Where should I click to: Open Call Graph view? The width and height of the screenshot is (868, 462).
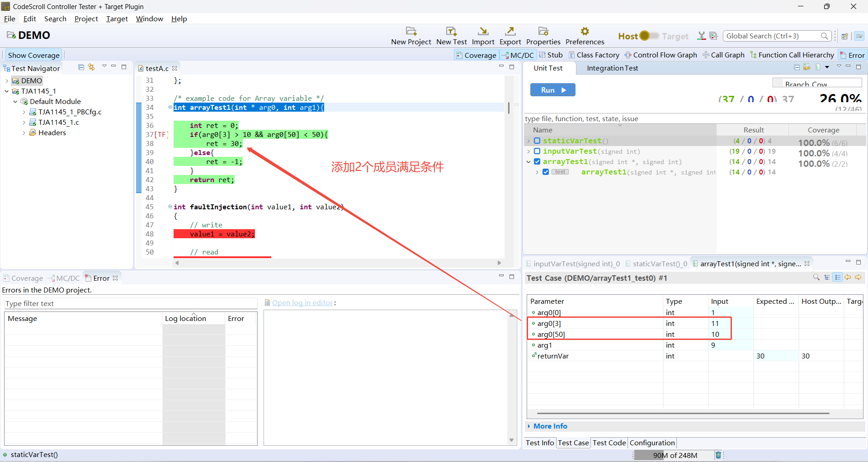(x=724, y=55)
